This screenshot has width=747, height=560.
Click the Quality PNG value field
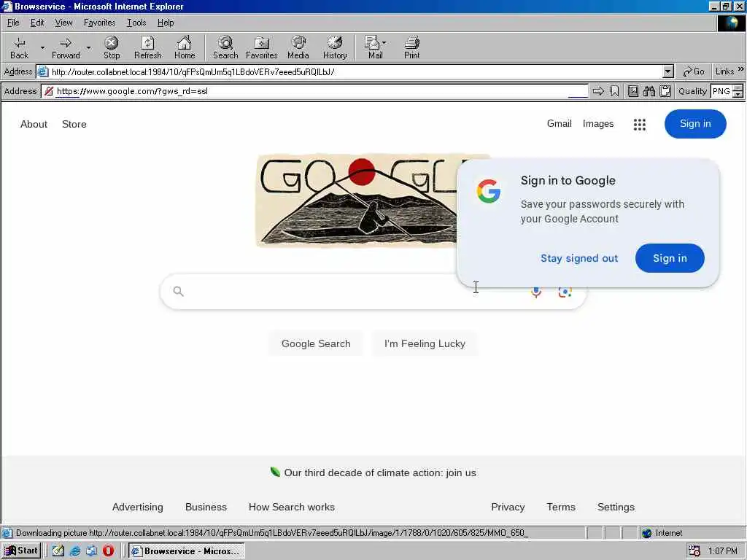[721, 91]
